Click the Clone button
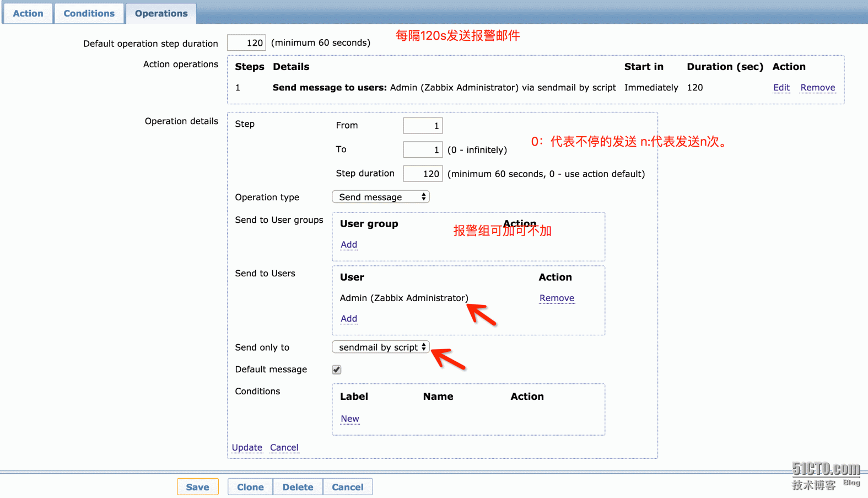 coord(250,487)
